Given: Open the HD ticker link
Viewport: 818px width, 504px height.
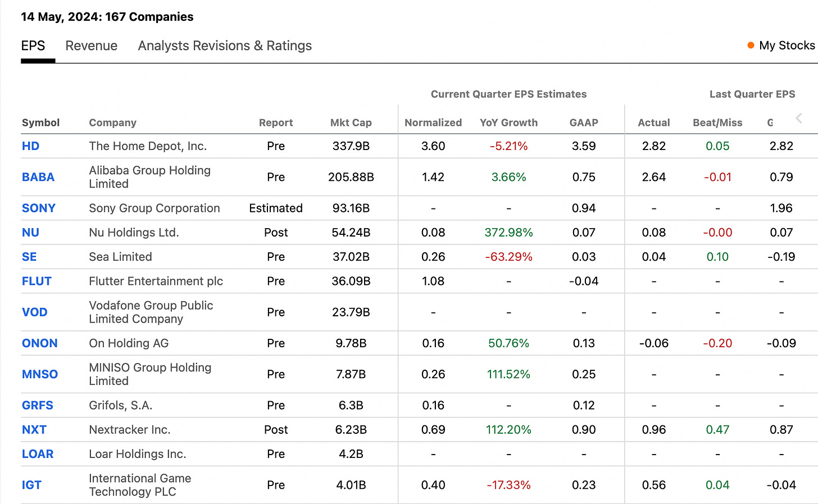Looking at the screenshot, I should click(30, 146).
